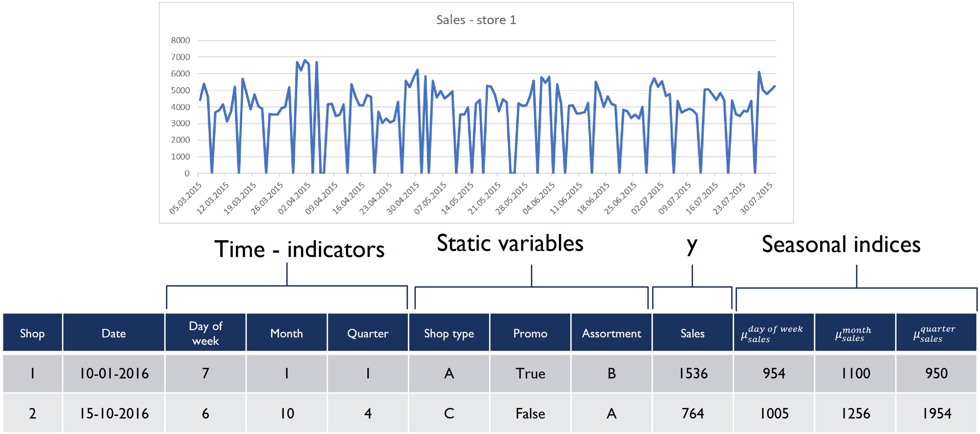
Task: Select the 'Shop' column header
Action: 32,333
